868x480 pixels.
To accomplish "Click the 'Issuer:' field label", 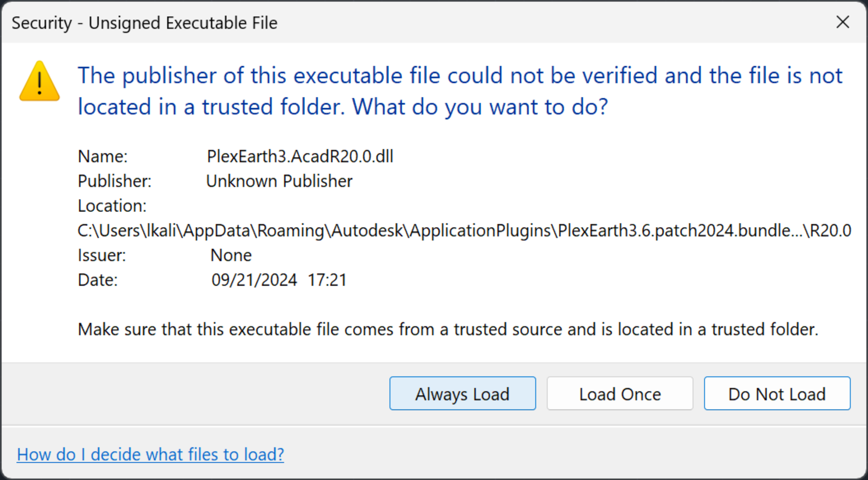I will click(x=102, y=255).
